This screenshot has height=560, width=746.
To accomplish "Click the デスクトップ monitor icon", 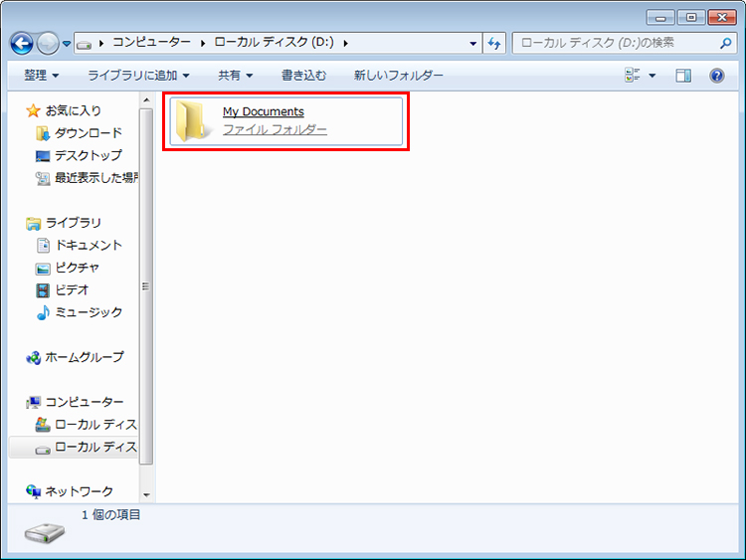I will point(43,156).
